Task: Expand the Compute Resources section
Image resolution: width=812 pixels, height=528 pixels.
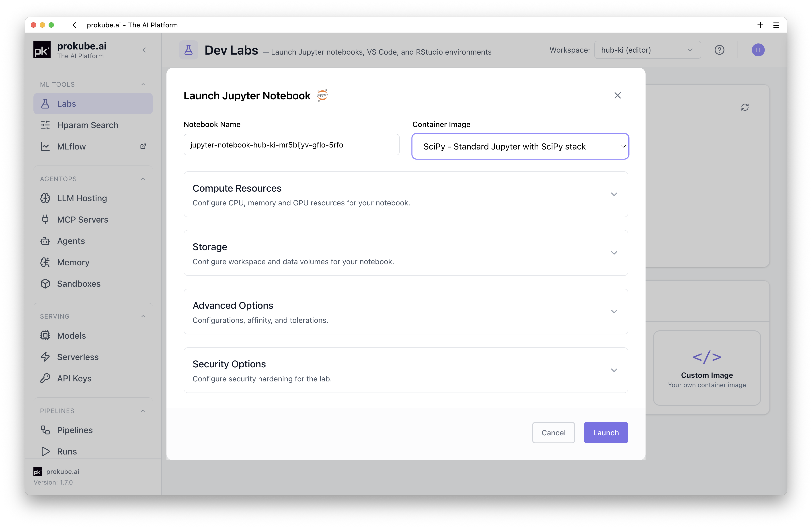Action: pyautogui.click(x=406, y=194)
